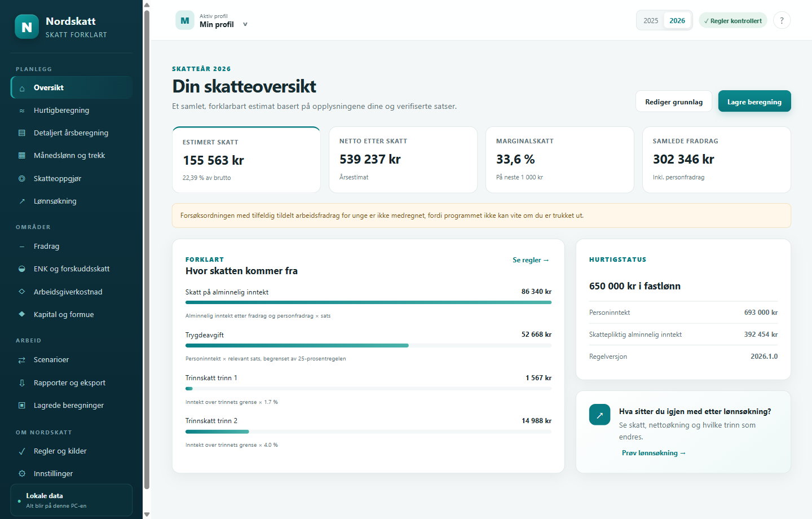Click the heading 650 000 kr i fastlønn
Viewport: 812px width, 519px height.
click(635, 286)
